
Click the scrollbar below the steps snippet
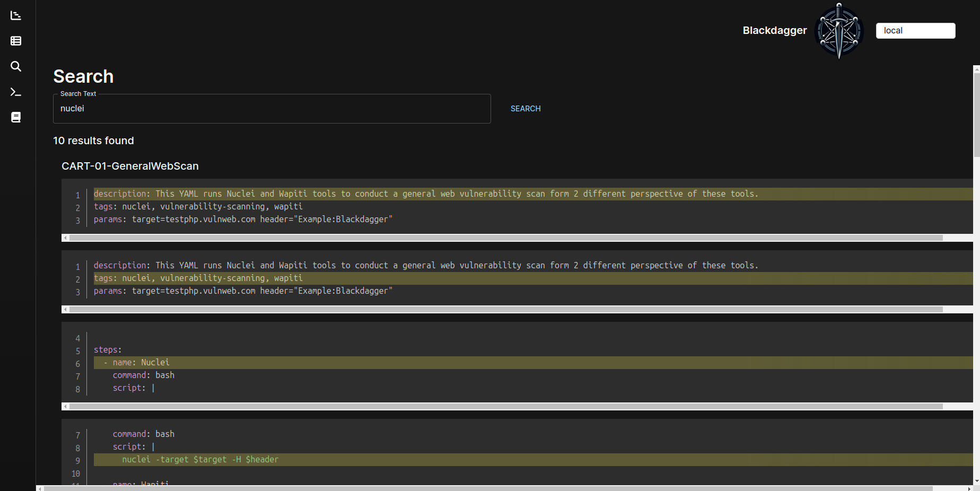pyautogui.click(x=506, y=406)
